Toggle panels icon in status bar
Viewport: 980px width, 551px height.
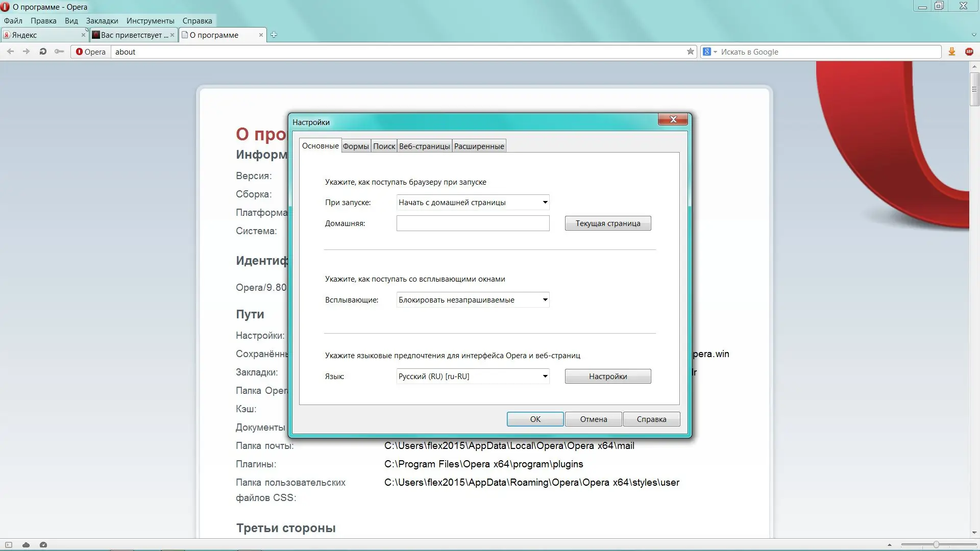click(x=9, y=545)
